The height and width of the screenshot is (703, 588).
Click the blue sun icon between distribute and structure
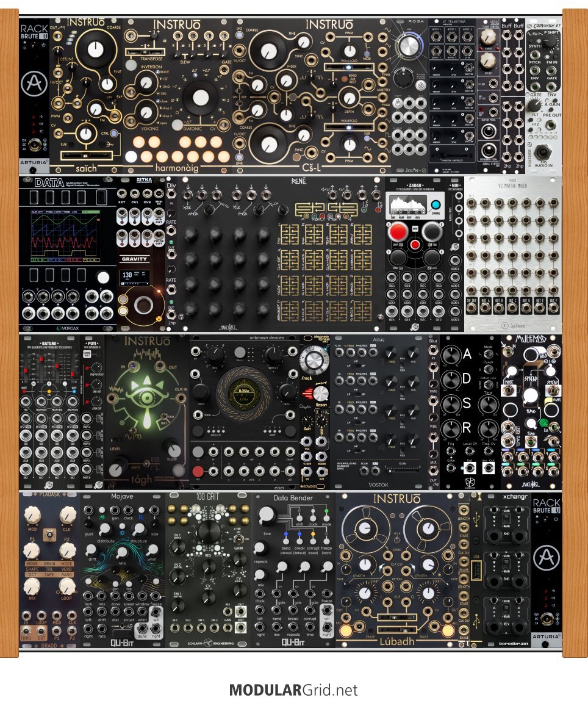[123, 533]
